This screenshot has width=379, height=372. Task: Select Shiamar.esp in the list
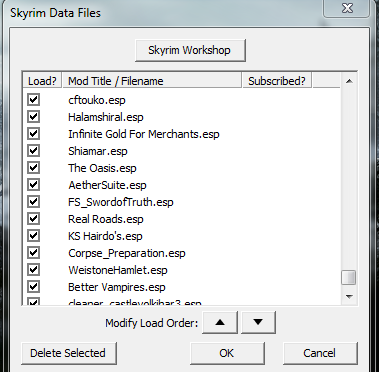pos(98,151)
